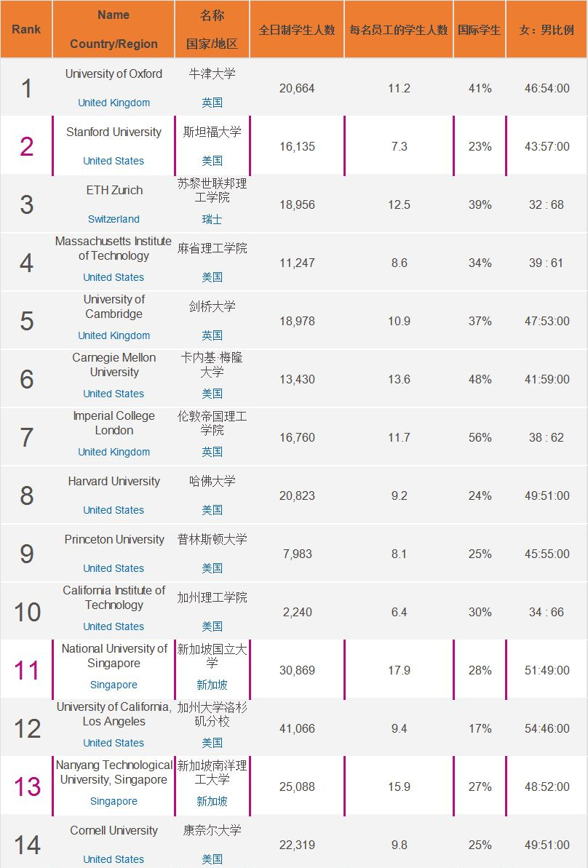Viewport: 588px width, 868px height.
Task: Follow United States link under Harvard University
Action: tap(114, 510)
